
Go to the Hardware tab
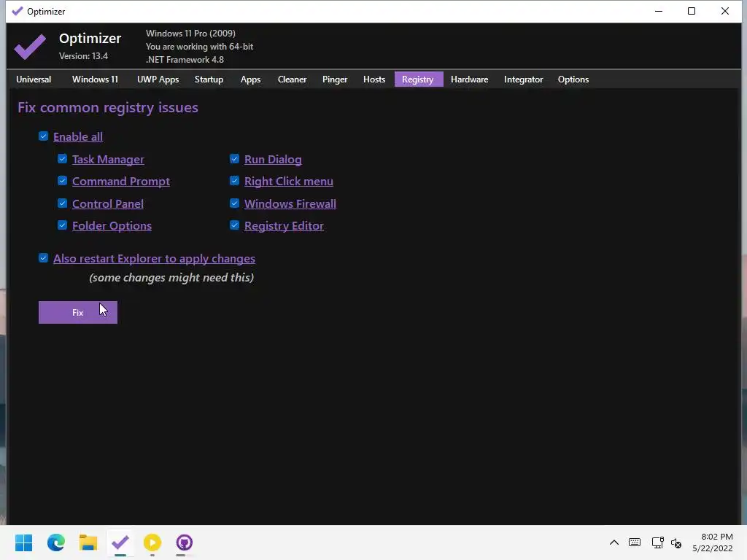pyautogui.click(x=469, y=79)
